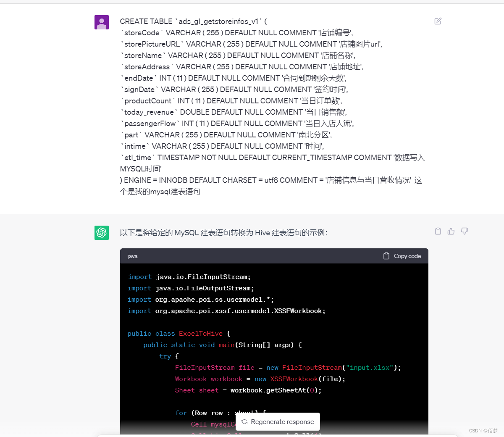
Task: Click the purple user profile avatar
Action: tap(102, 22)
